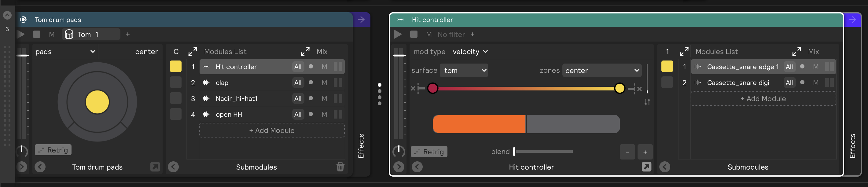The width and height of the screenshot is (868, 187).
Task: Toggle yellow pad square for Hit controller
Action: click(x=175, y=66)
